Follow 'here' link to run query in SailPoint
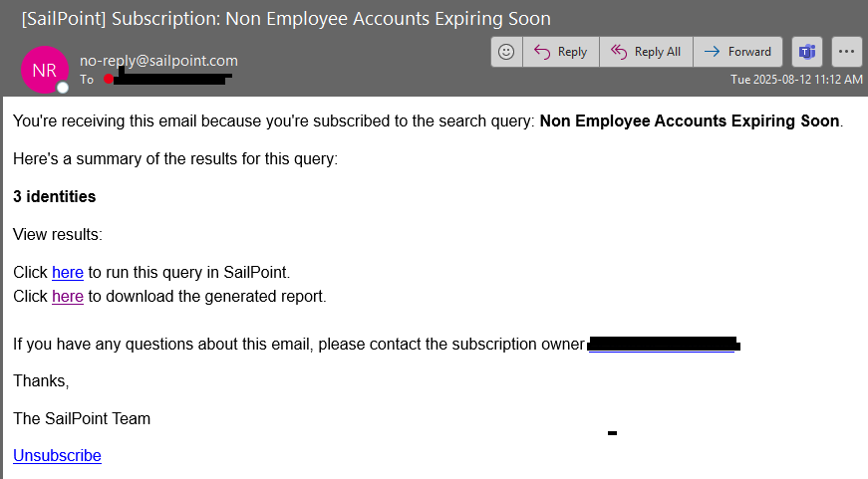The width and height of the screenshot is (868, 479). pyautogui.click(x=68, y=272)
